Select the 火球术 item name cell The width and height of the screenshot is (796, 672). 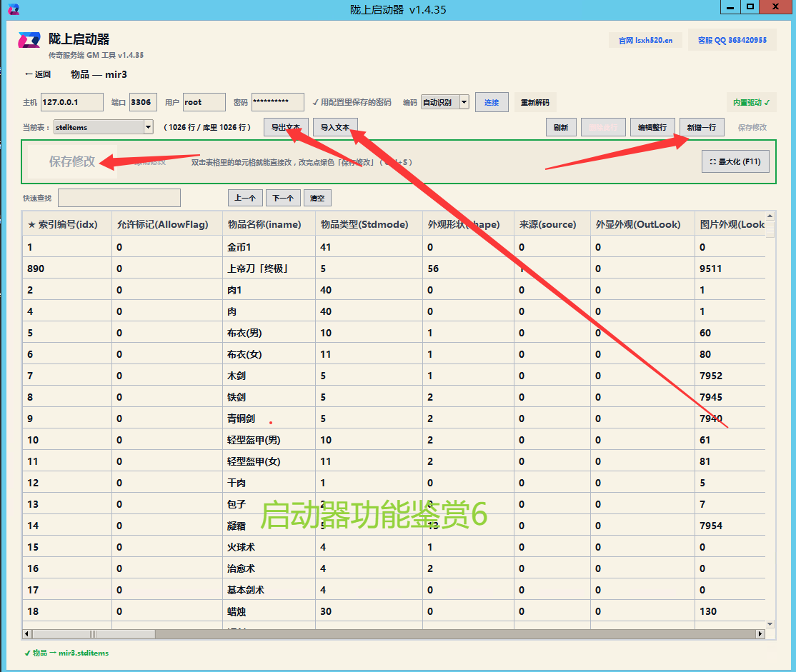pyautogui.click(x=269, y=547)
